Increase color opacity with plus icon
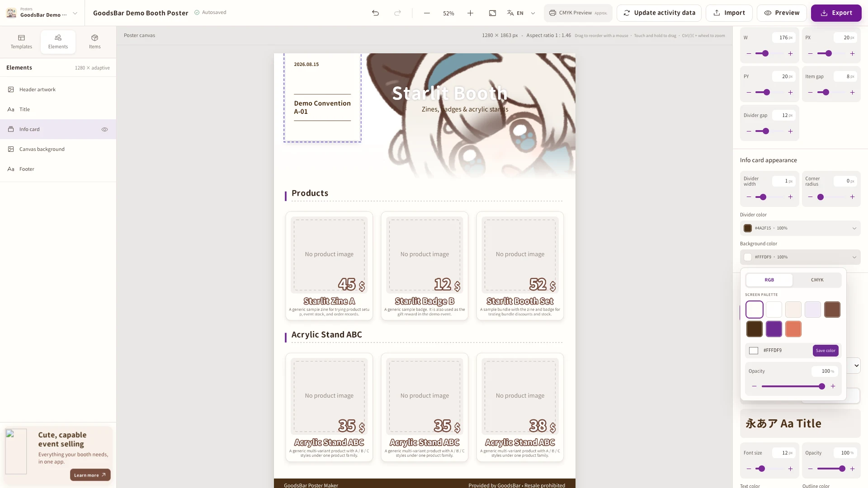This screenshot has width=868, height=488. [833, 386]
